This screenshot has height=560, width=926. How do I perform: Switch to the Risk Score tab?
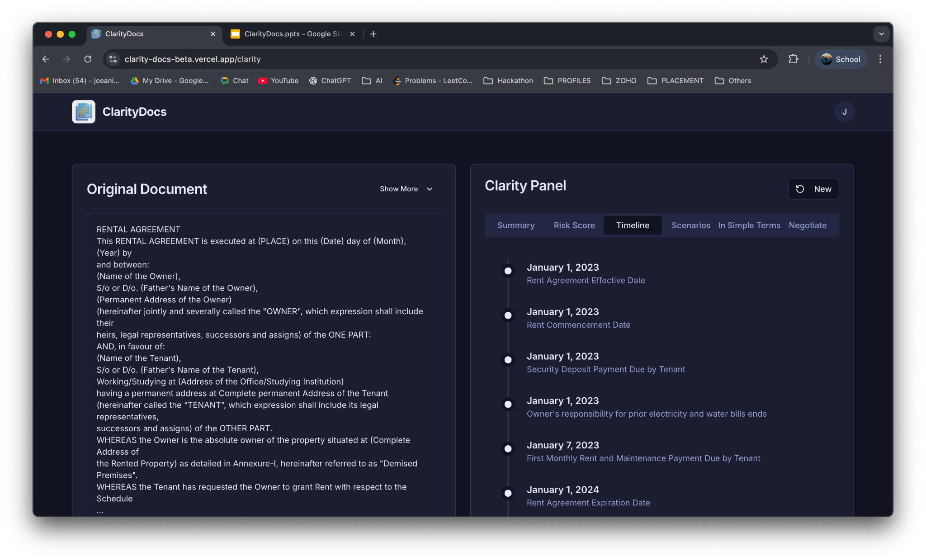pyautogui.click(x=574, y=225)
